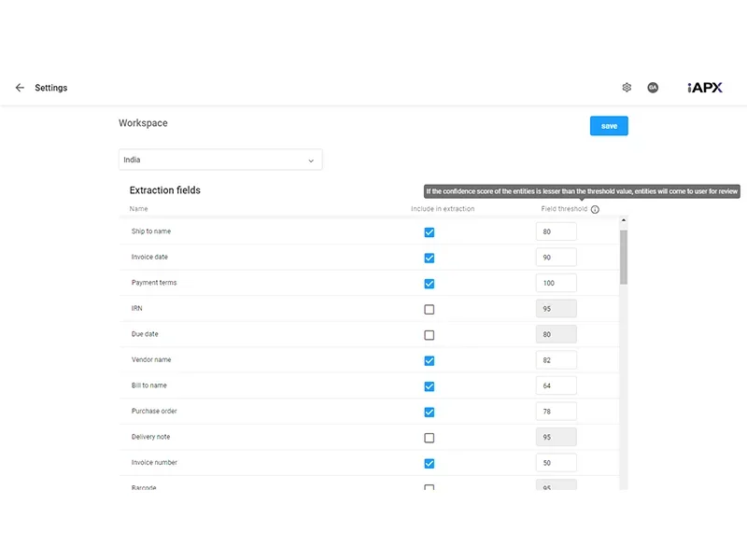
Task: Click the scrollbar up arrow
Action: click(624, 221)
